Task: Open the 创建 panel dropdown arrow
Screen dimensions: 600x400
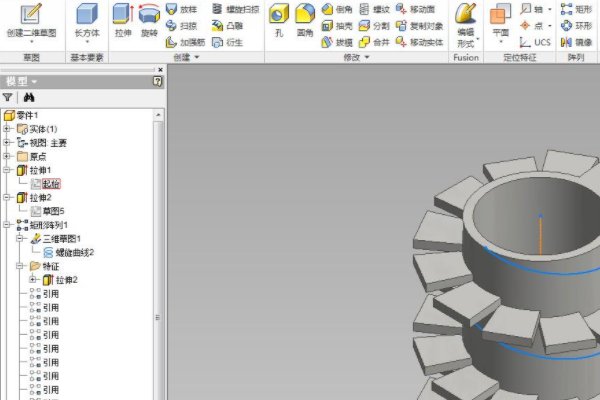Action: 197,58
